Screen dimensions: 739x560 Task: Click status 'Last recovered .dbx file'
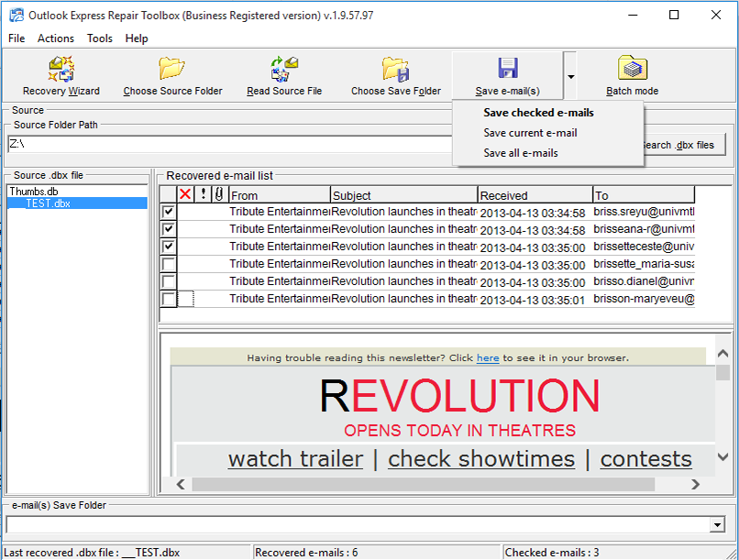[x=92, y=553]
